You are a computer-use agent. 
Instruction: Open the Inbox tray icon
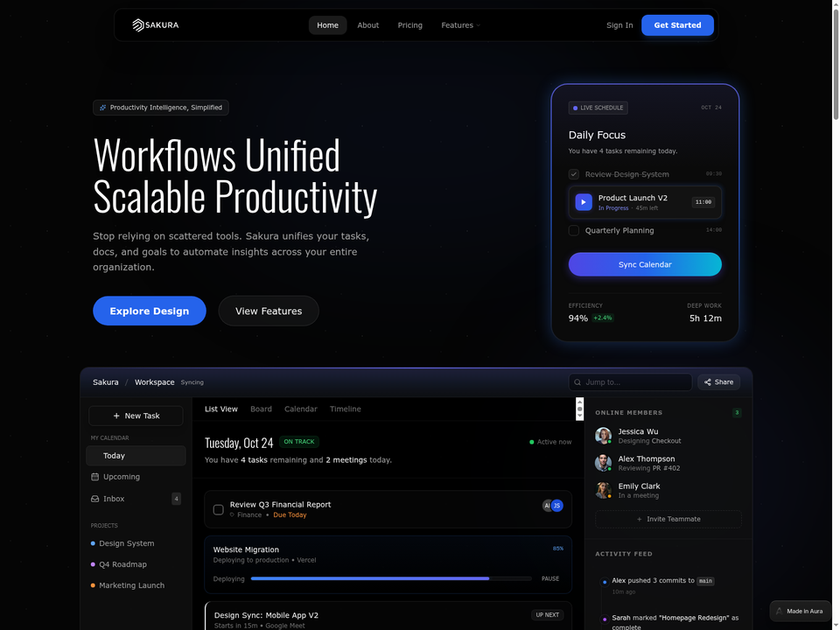point(94,499)
